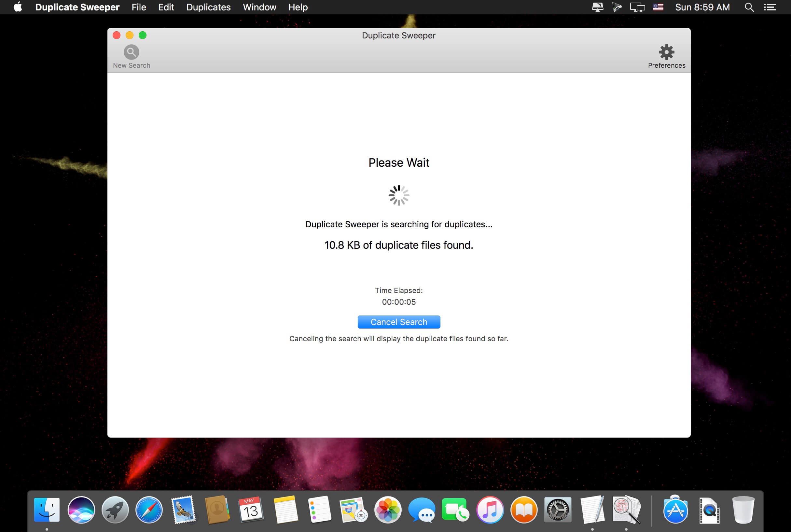Launch Safari from the dock
Image resolution: width=791 pixels, height=532 pixels.
[x=149, y=510]
